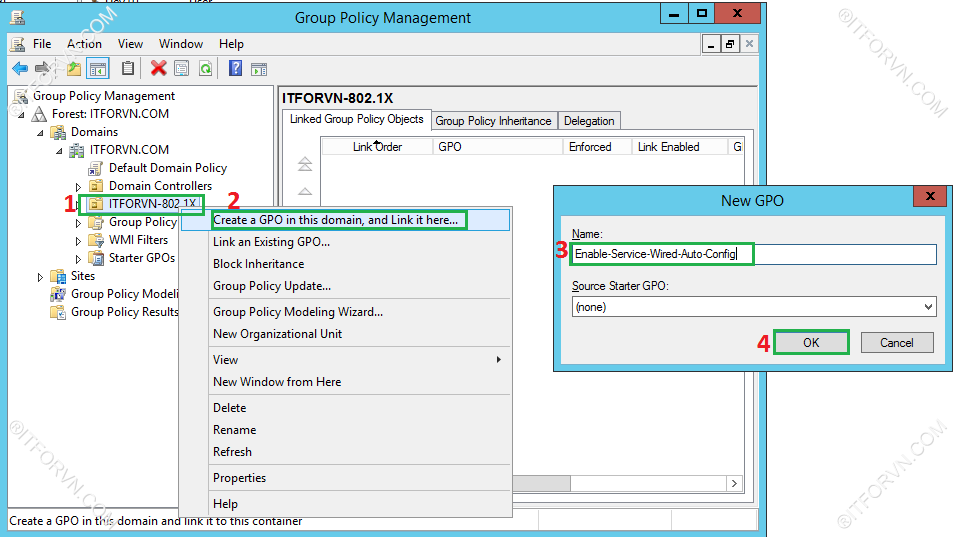Collapse the Forest: ITFORVN.COM node

(22, 114)
